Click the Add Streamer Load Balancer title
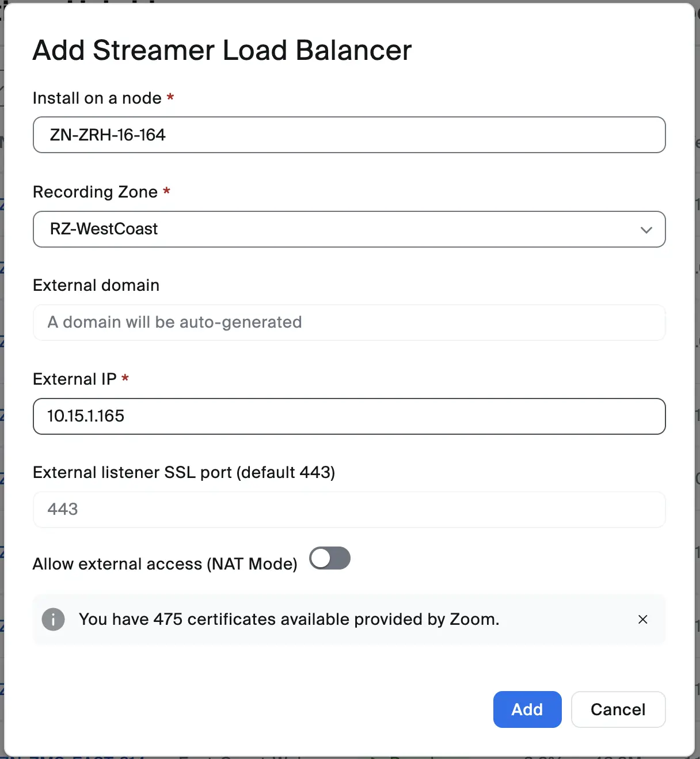Image resolution: width=700 pixels, height=759 pixels. coord(222,50)
